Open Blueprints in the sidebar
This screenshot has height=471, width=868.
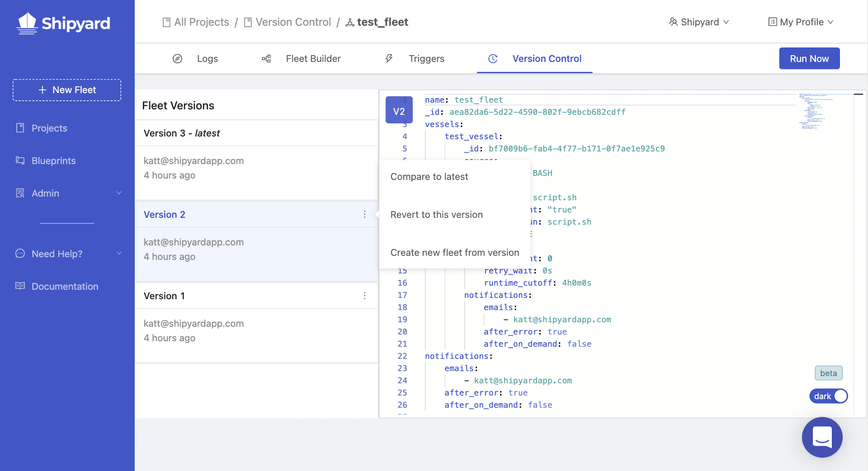point(53,161)
